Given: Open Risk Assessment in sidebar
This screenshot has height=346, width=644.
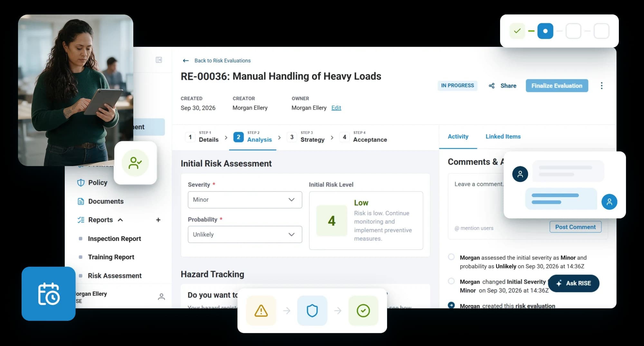Looking at the screenshot, I should pyautogui.click(x=115, y=276).
